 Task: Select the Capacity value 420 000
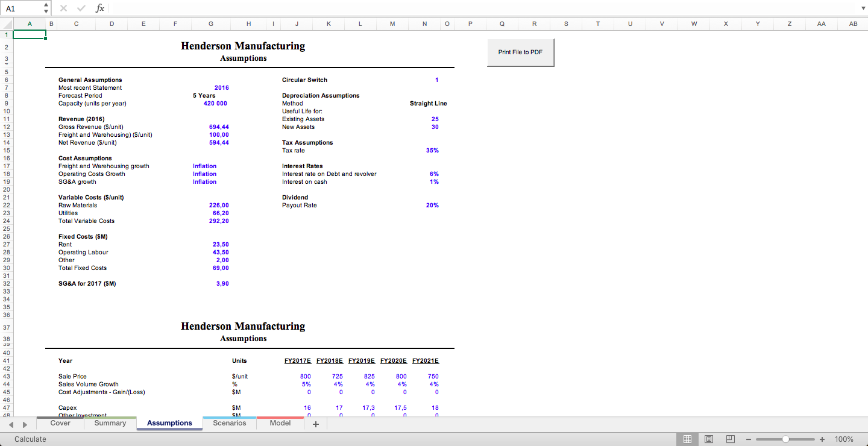(x=215, y=104)
